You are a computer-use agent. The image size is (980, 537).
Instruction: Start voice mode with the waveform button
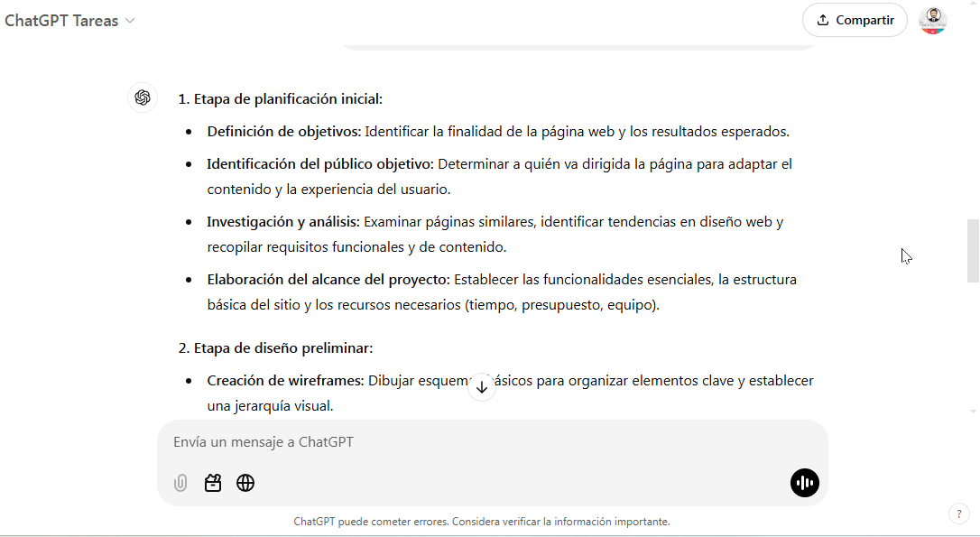tap(804, 483)
